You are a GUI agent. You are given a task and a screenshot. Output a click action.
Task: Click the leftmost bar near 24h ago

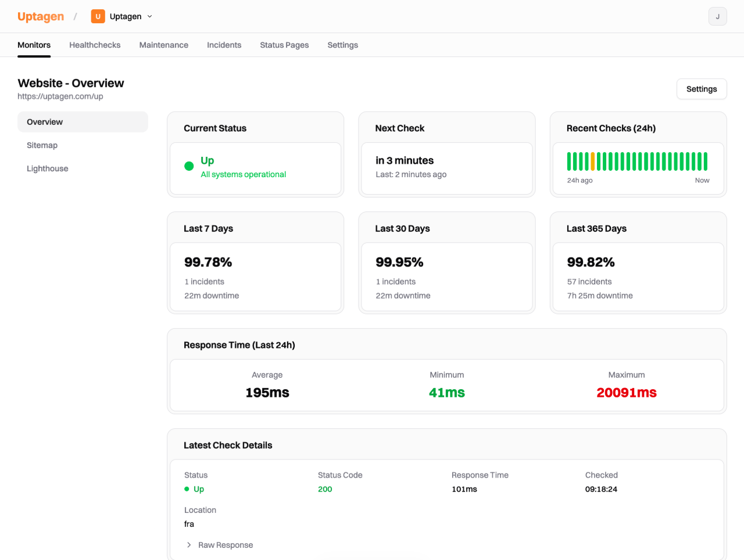pyautogui.click(x=569, y=161)
